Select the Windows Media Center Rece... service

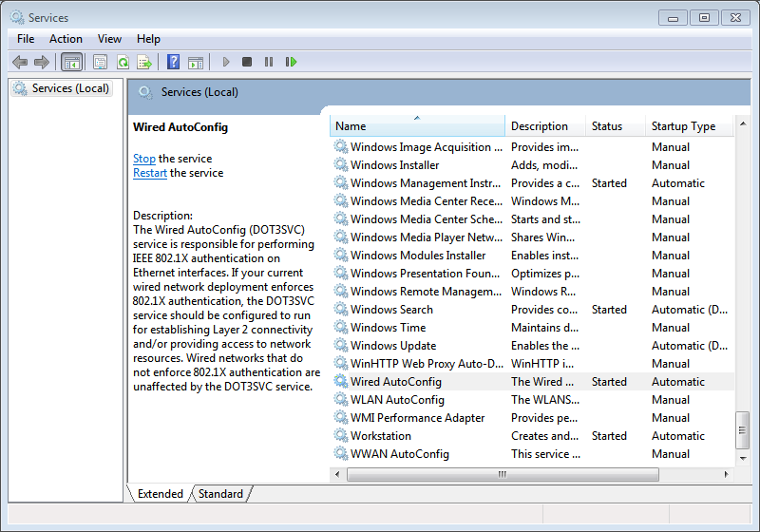[532, 201]
